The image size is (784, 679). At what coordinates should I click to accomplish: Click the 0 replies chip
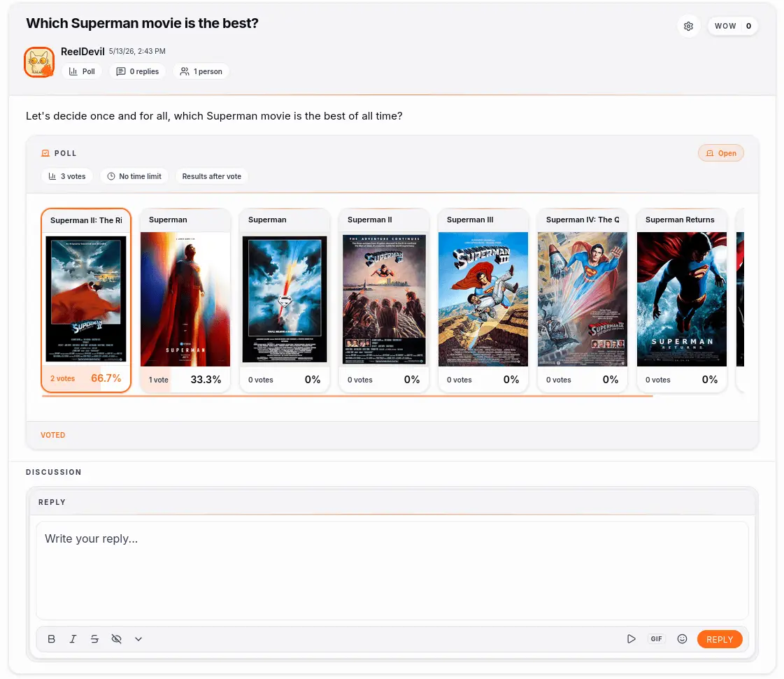138,71
